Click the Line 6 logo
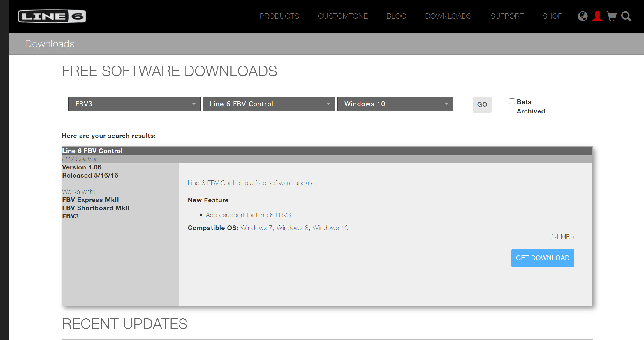The image size is (644, 340). pos(52,16)
